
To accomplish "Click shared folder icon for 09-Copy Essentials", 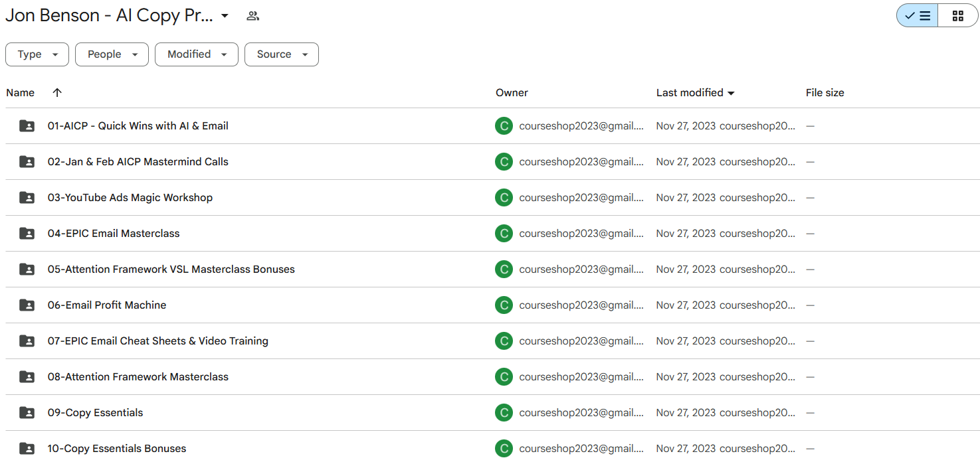I will [x=27, y=413].
